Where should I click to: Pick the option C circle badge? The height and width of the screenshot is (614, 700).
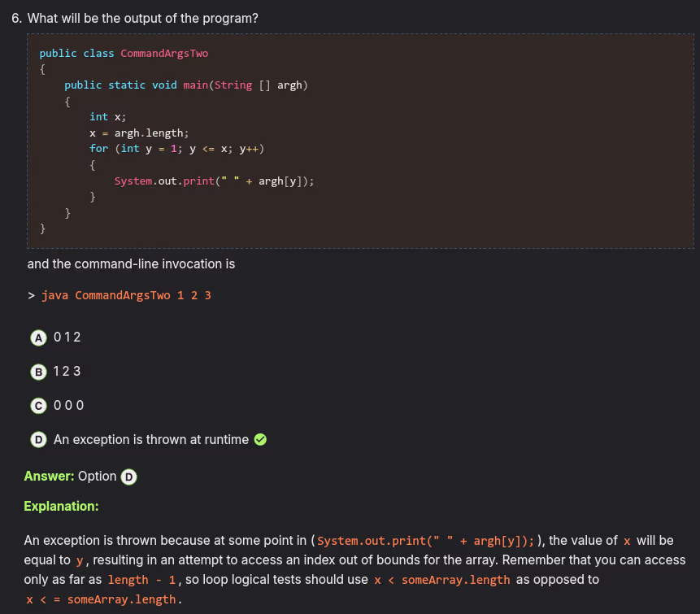pyautogui.click(x=37, y=405)
